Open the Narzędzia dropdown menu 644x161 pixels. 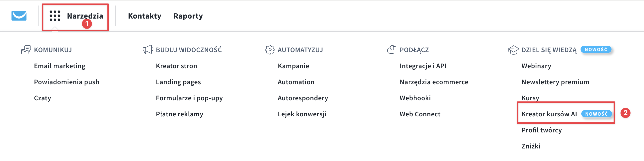pos(85,16)
